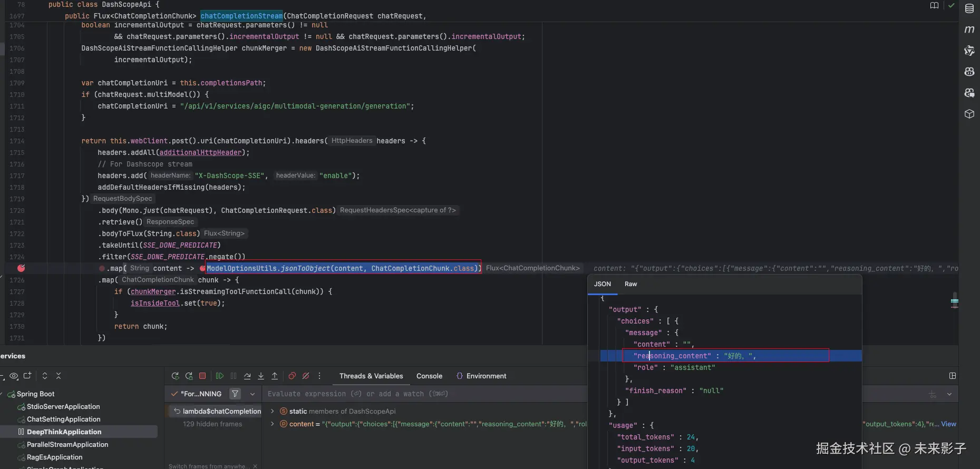
Task: Click the Step Into icon
Action: [261, 376]
